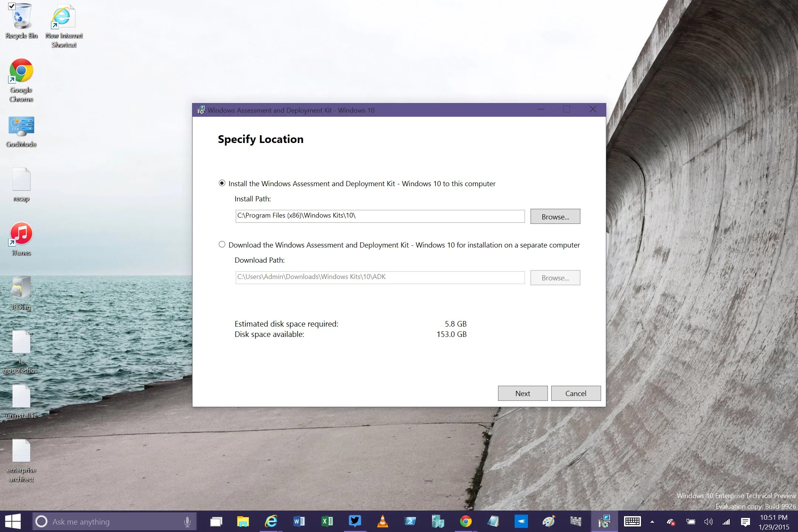This screenshot has height=532, width=798.
Task: Open iTunes desktop shortcut
Action: 21,235
